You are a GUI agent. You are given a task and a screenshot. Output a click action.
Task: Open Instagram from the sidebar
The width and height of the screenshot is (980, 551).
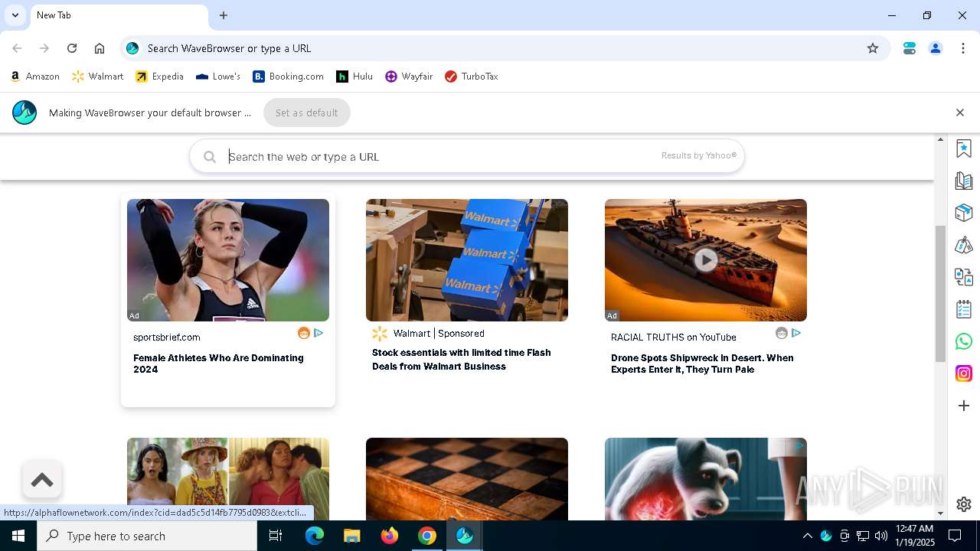[964, 373]
